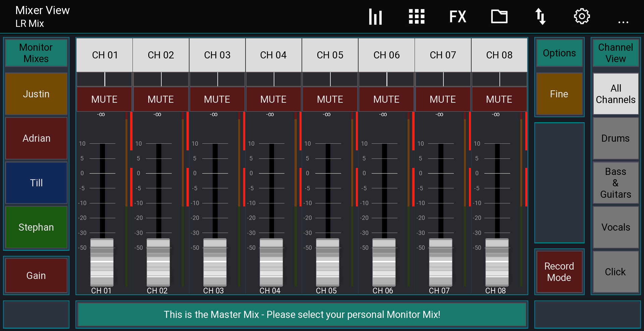Show the Vocals channel group
This screenshot has width=644, height=331.
point(615,227)
